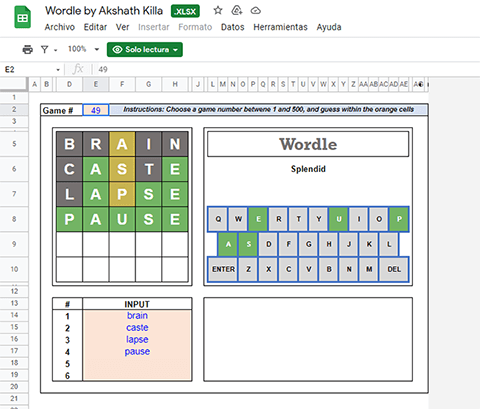Click the green S key on keyboard

tap(248, 244)
